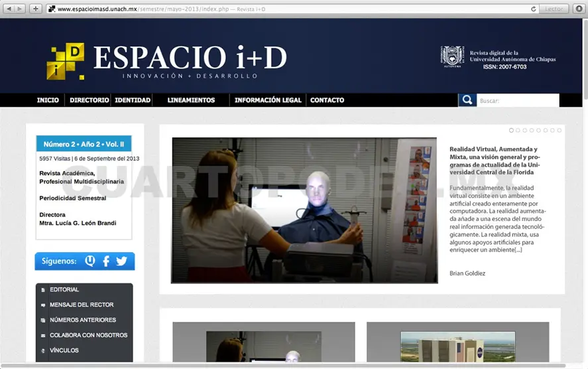Select the fourth slideshow indicator dot

[532, 130]
